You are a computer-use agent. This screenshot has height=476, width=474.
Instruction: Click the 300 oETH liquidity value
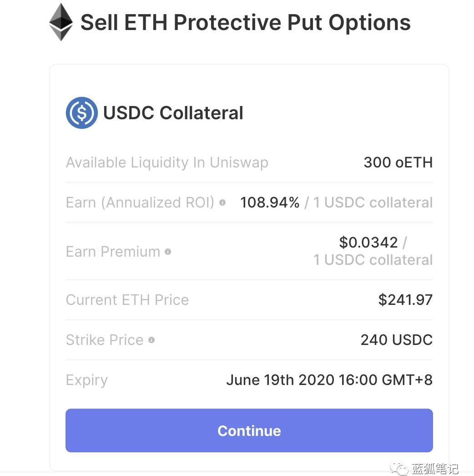pos(398,162)
